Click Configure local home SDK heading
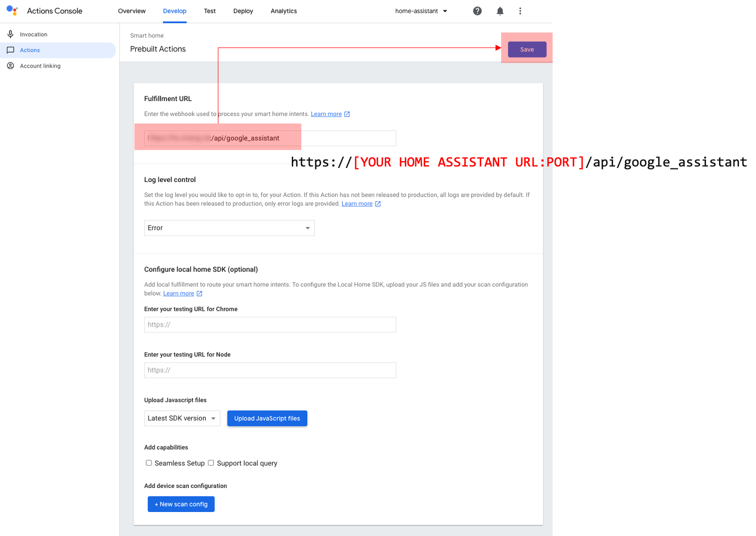The width and height of the screenshot is (756, 536). [201, 269]
